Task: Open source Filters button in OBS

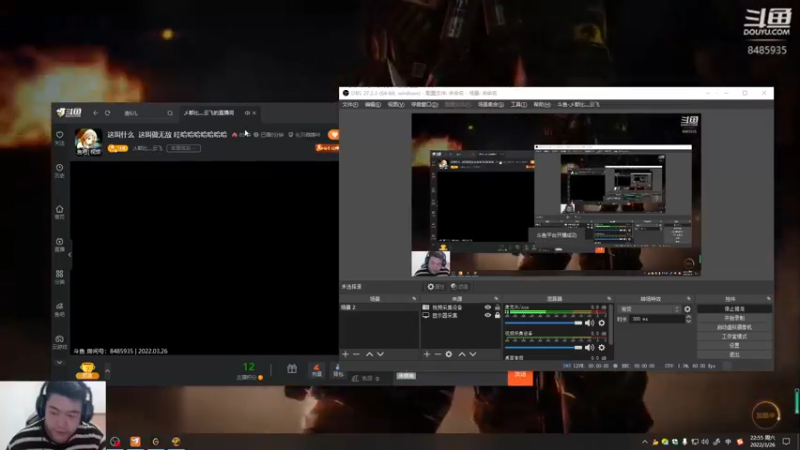Action: [460, 287]
